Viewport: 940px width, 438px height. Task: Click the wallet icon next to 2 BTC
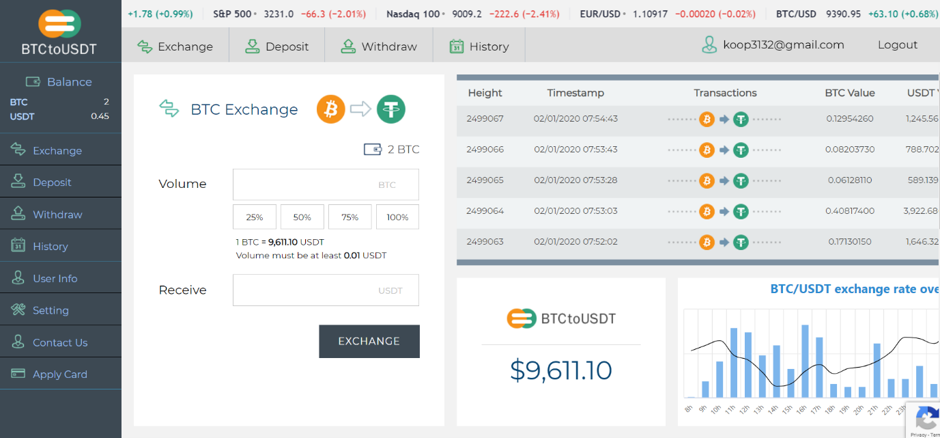pyautogui.click(x=372, y=149)
